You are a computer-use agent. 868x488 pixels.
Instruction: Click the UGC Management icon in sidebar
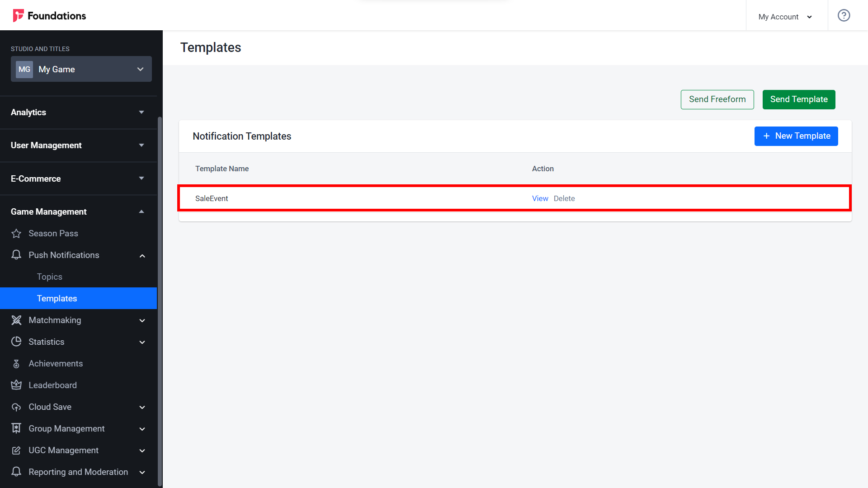[x=16, y=450]
